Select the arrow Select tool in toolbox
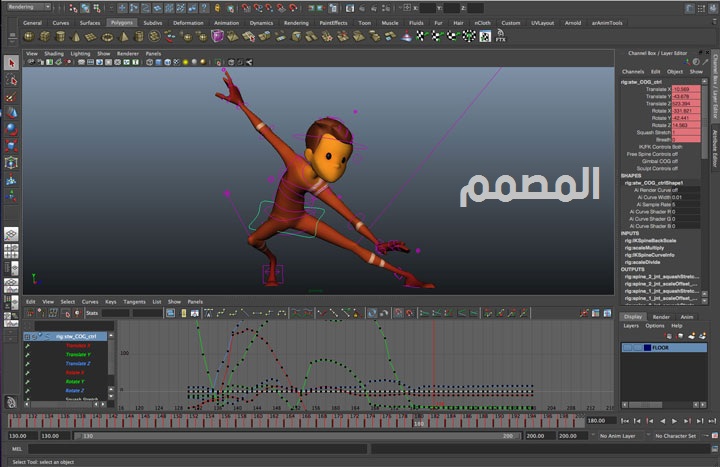720x467 pixels. [x=11, y=63]
